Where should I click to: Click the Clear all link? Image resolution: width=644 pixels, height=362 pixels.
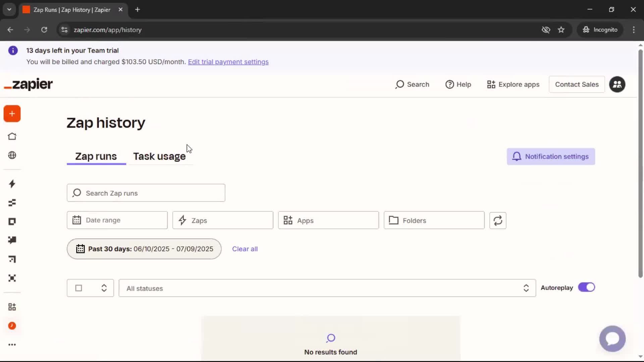[x=245, y=249]
